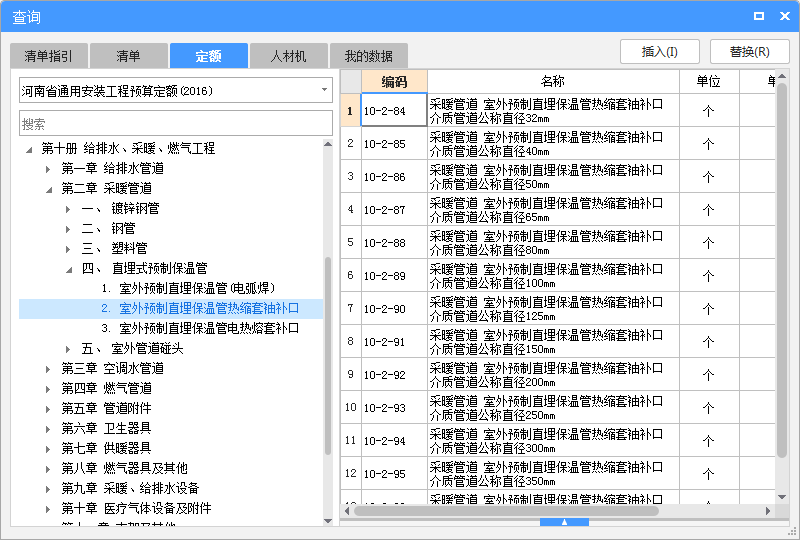The height and width of the screenshot is (540, 800).
Task: Click row number 5 header
Action: [351, 242]
